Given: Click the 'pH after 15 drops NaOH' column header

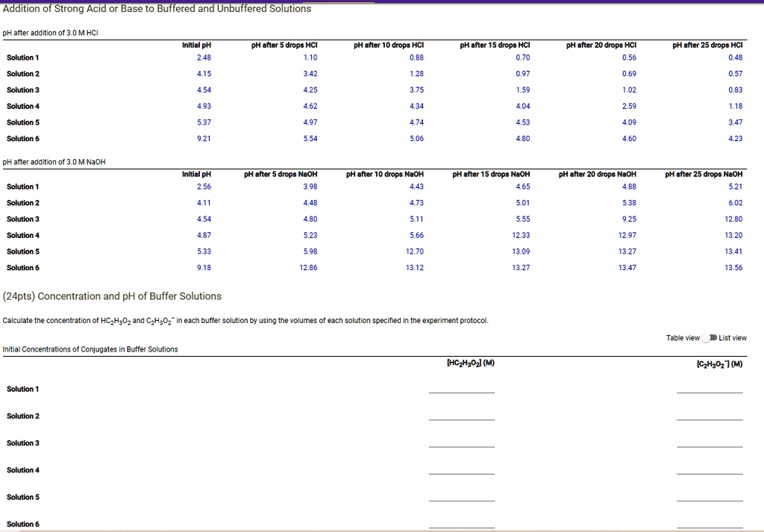Looking at the screenshot, I should pyautogui.click(x=491, y=174).
